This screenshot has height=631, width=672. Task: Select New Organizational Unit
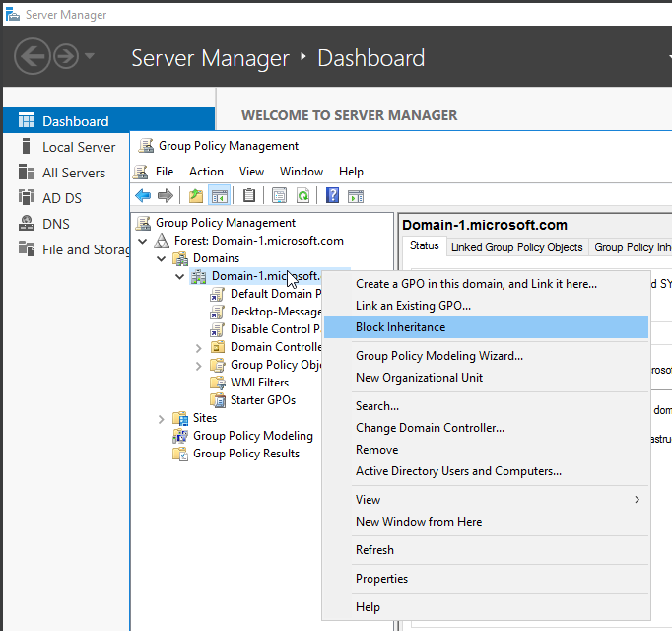(486, 378)
